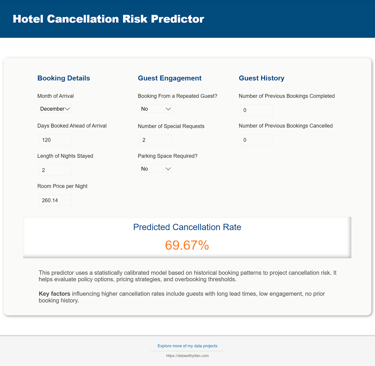Open the datawithyifan.com URL in the footer
This screenshot has height=366, width=375.
click(187, 356)
